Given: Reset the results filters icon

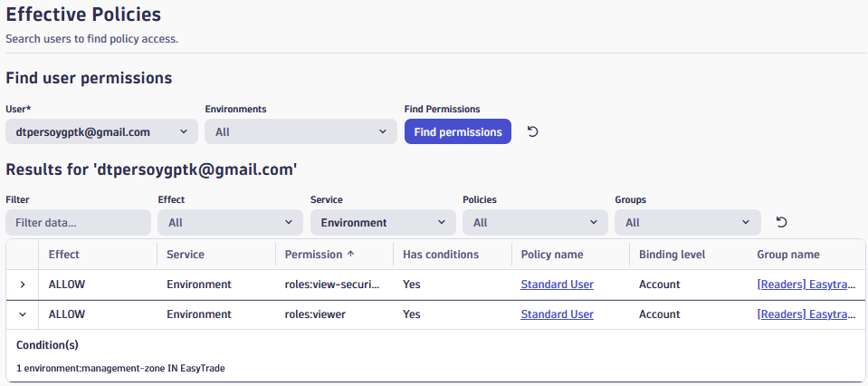Looking at the screenshot, I should (x=781, y=222).
